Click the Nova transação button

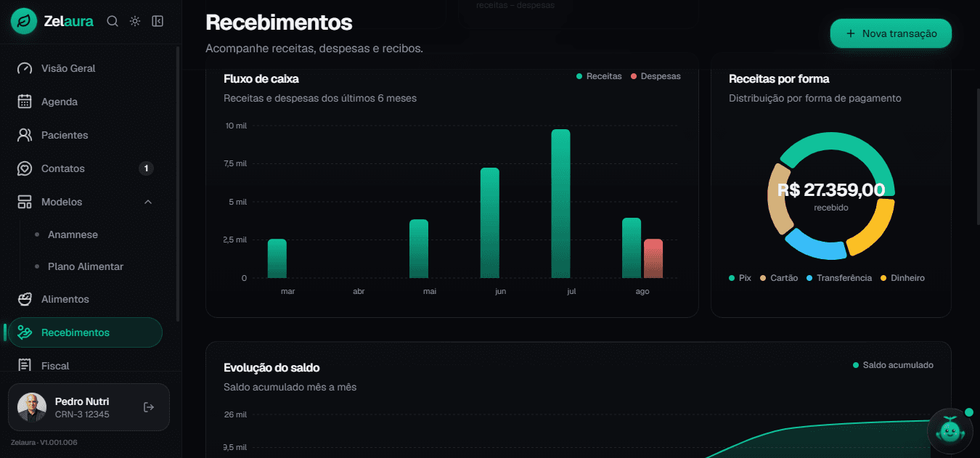click(x=891, y=33)
